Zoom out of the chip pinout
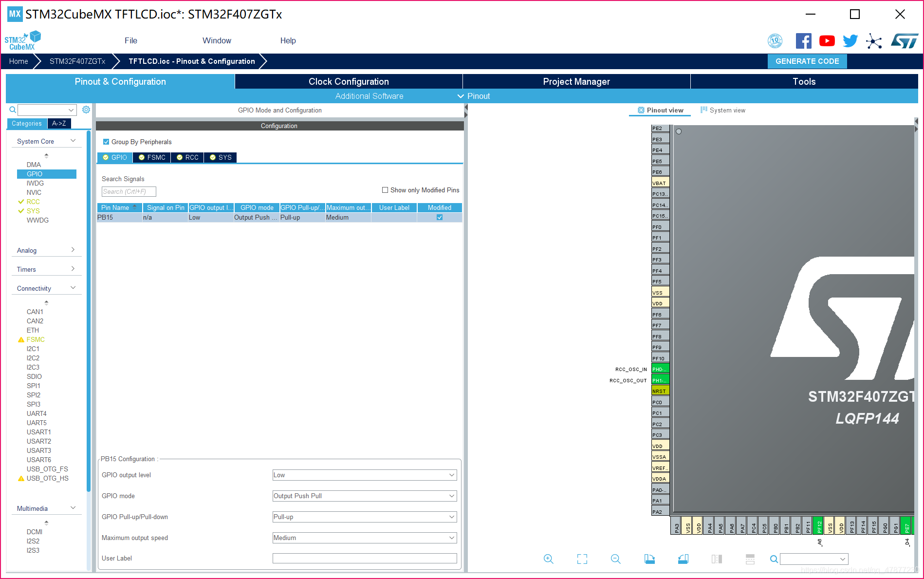This screenshot has height=579, width=924. (x=616, y=559)
